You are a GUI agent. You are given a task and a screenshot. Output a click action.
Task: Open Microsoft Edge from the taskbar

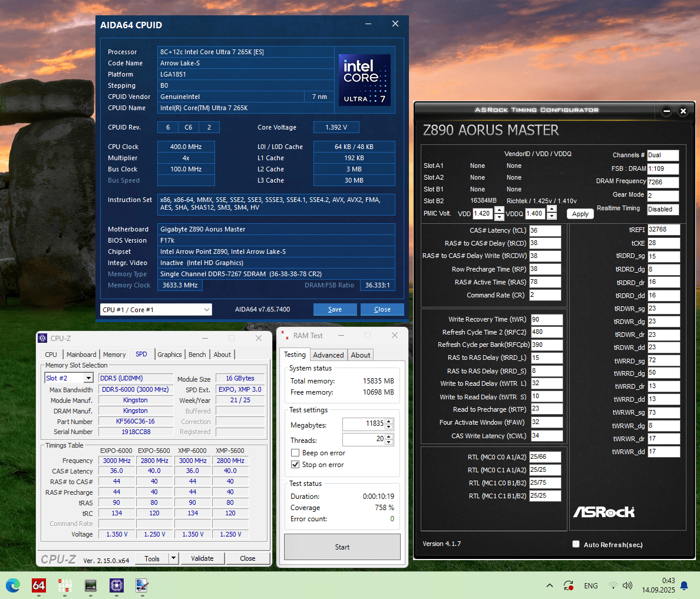click(x=13, y=585)
